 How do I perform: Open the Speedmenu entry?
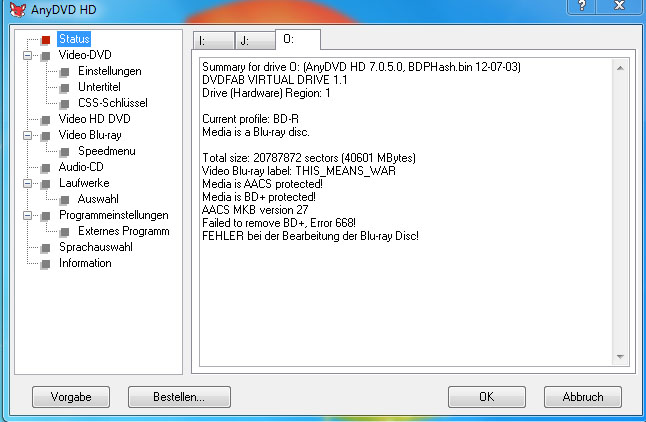pyautogui.click(x=107, y=151)
